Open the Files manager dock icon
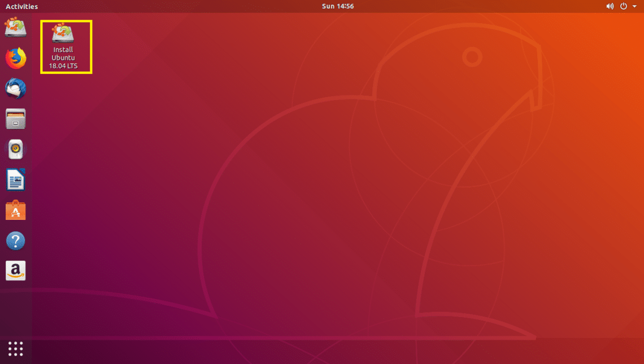Screen dimensions: 644x364 click(16, 119)
